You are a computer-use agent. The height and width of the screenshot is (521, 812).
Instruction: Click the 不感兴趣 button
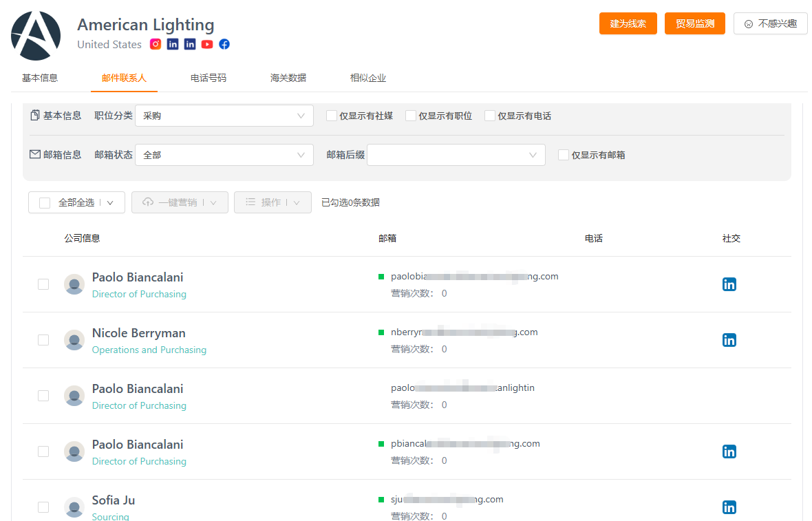[x=771, y=23]
